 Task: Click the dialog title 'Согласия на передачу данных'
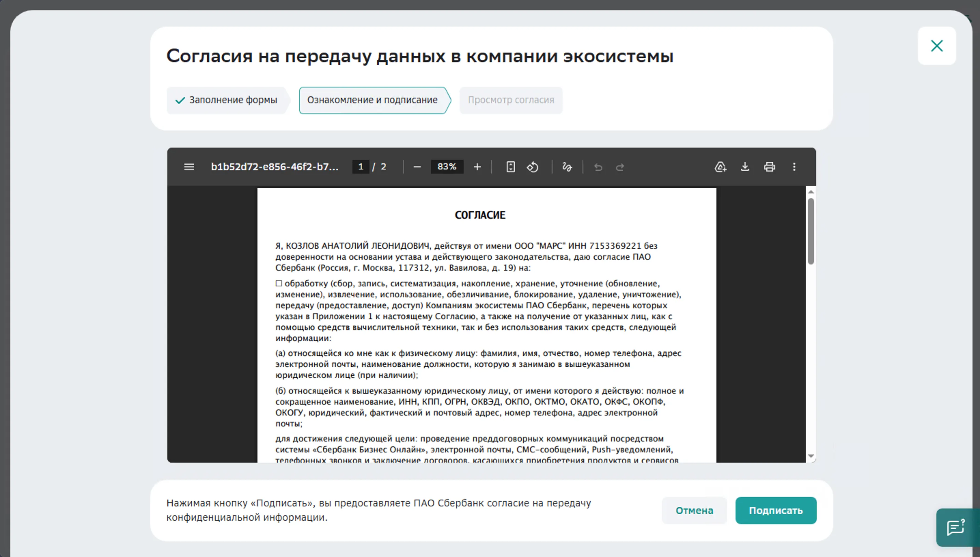[x=420, y=56]
